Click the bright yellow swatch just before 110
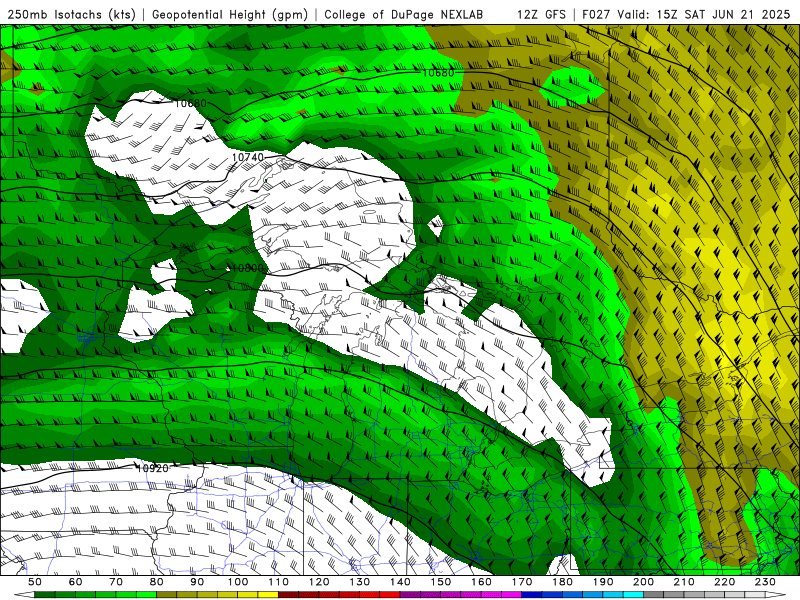This screenshot has width=800, height=600. coord(268,595)
